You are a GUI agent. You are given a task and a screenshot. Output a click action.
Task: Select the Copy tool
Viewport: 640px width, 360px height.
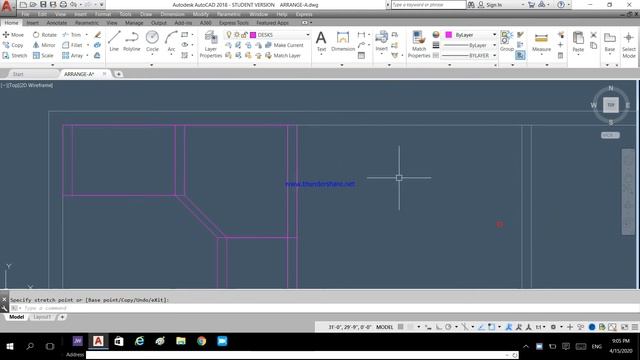[x=13, y=45]
